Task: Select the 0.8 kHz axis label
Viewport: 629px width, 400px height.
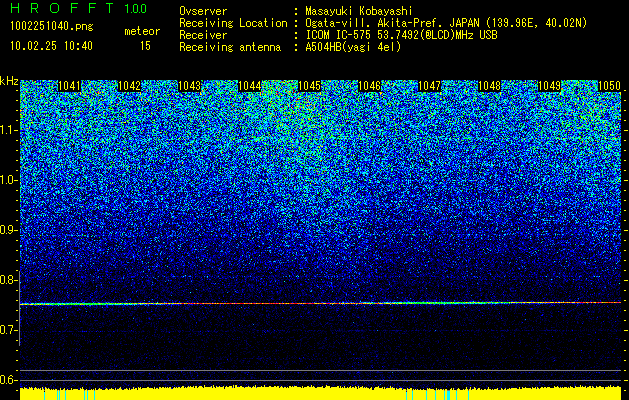Action: [x=8, y=280]
